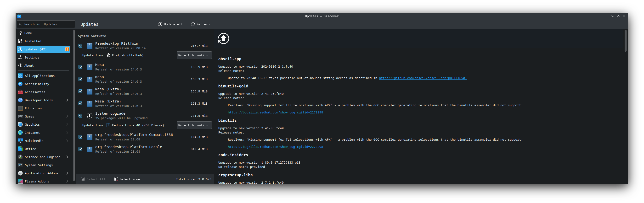The width and height of the screenshot is (644, 203).
Task: Uncheck Mesa (Extra) 168.3 MiB update
Action: pyautogui.click(x=80, y=103)
